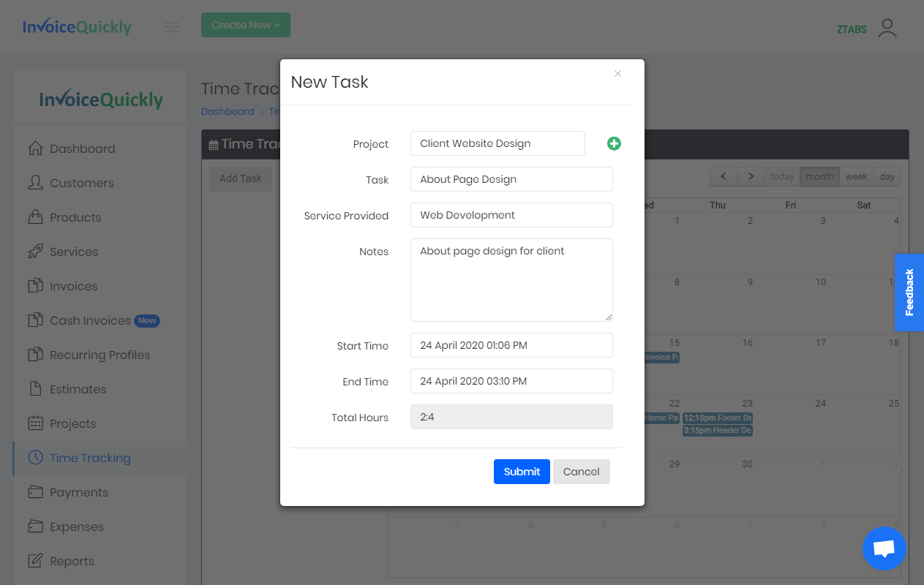924x585 pixels.
Task: Open the Service Provided field
Action: (511, 215)
